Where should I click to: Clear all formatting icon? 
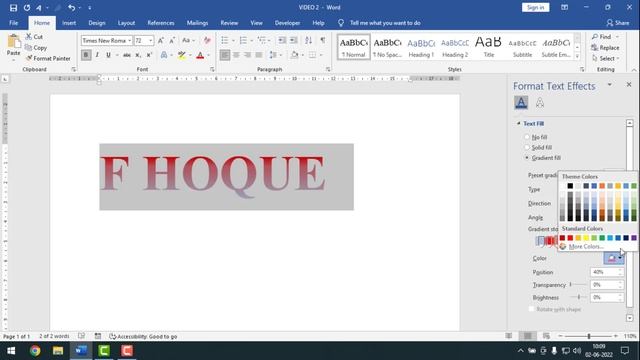tap(207, 40)
